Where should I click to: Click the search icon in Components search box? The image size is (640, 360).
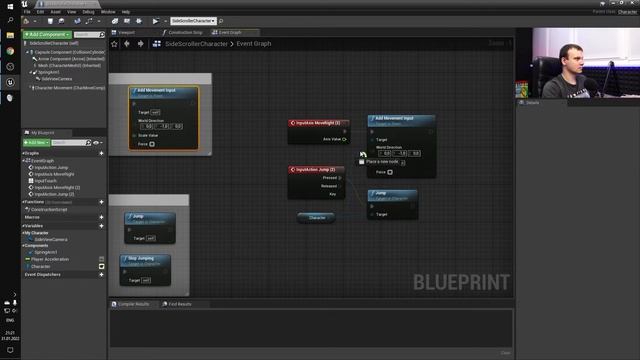click(x=102, y=35)
